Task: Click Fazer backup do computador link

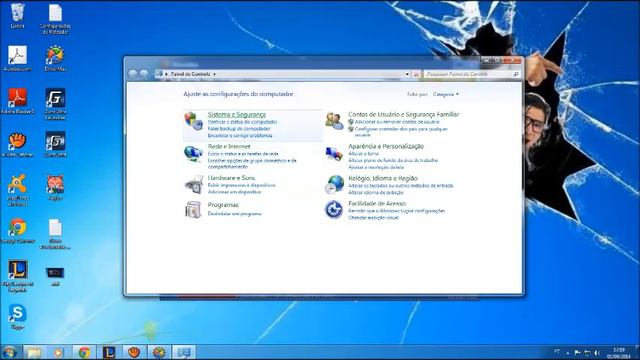Action: (239, 129)
